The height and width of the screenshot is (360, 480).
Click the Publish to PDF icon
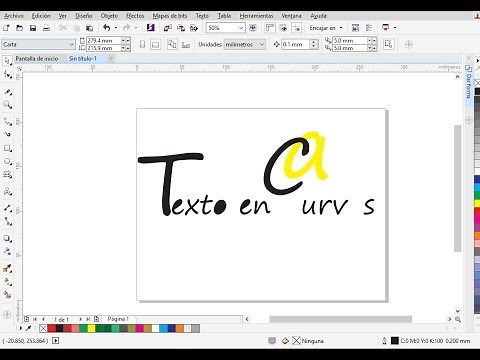pos(194,28)
